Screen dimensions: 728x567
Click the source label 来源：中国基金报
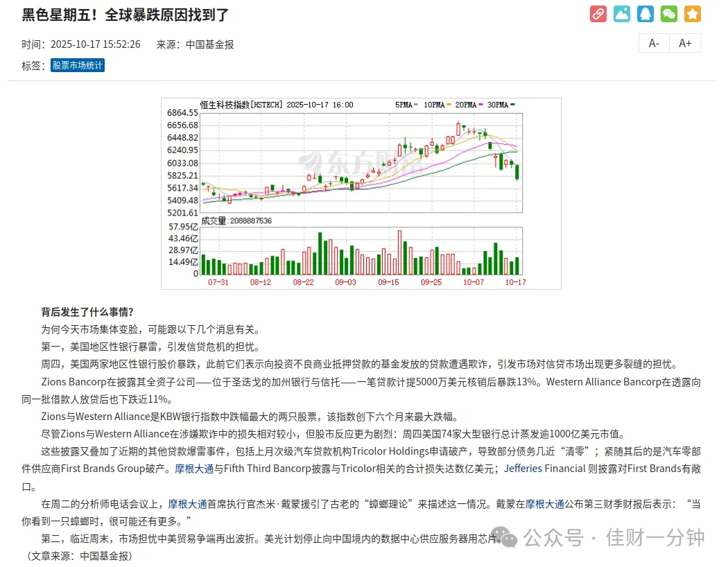[x=195, y=44]
